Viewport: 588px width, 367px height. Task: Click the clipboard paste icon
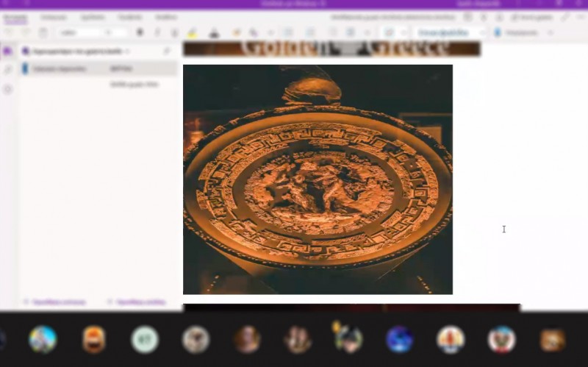tap(43, 32)
